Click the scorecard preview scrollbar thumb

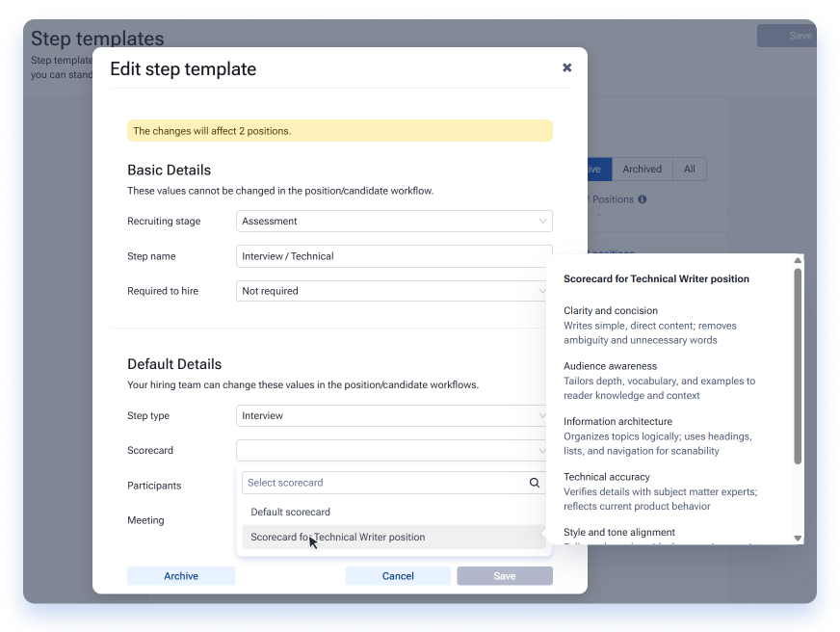pyautogui.click(x=798, y=366)
